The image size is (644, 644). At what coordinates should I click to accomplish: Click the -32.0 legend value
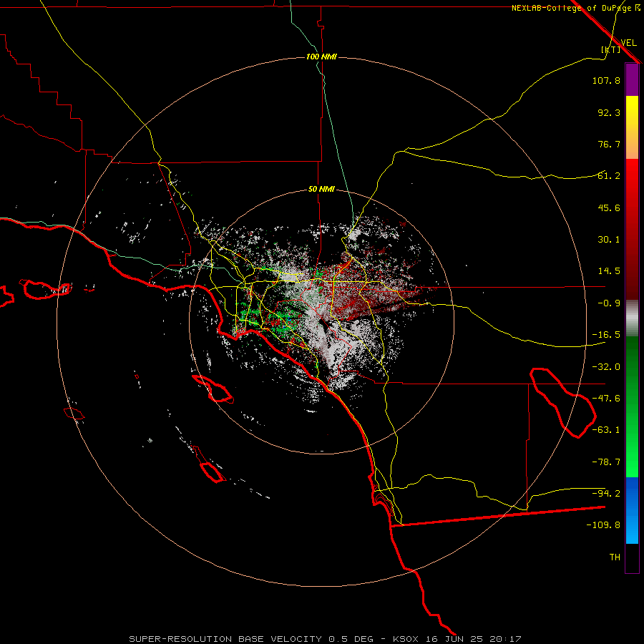(x=606, y=367)
